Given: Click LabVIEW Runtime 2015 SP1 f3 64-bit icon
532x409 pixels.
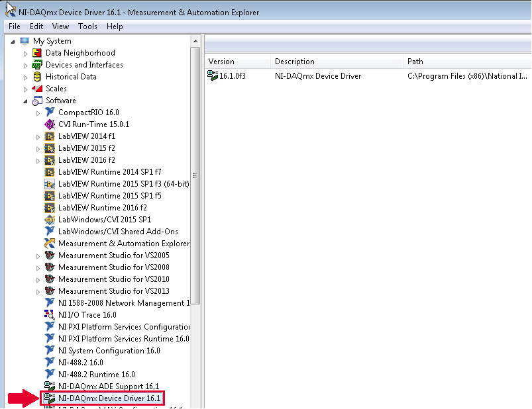Looking at the screenshot, I should pos(50,184).
